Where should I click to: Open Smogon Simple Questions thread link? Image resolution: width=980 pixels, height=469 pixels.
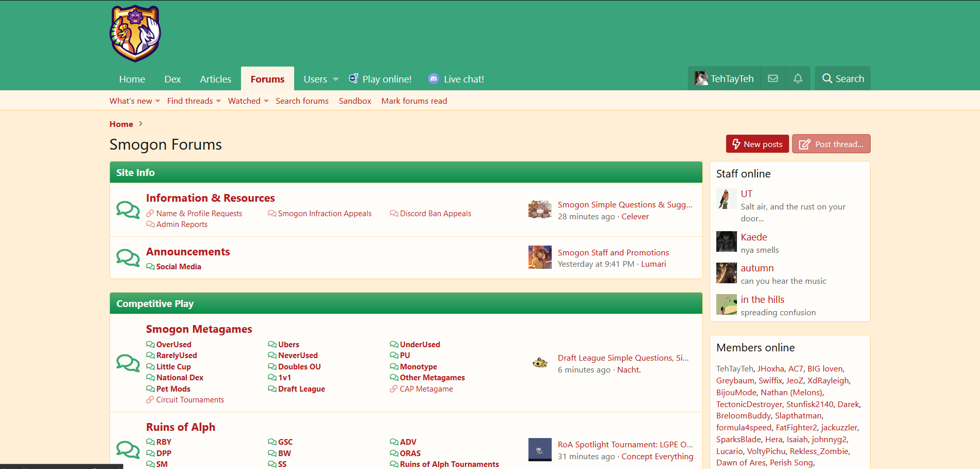(x=625, y=205)
